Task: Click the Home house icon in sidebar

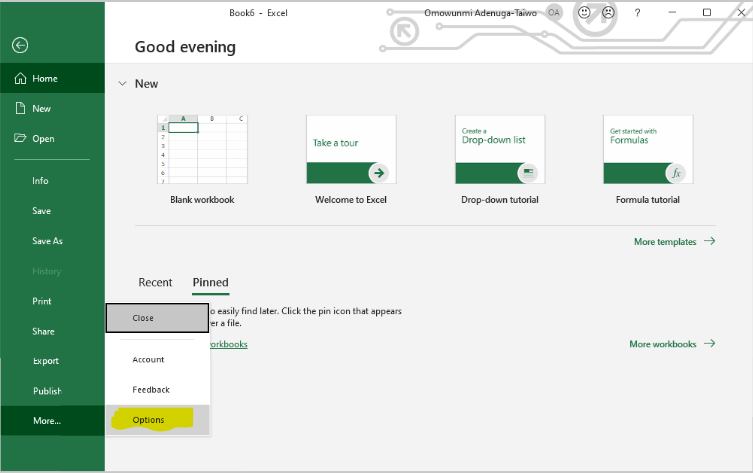Action: tap(20, 78)
